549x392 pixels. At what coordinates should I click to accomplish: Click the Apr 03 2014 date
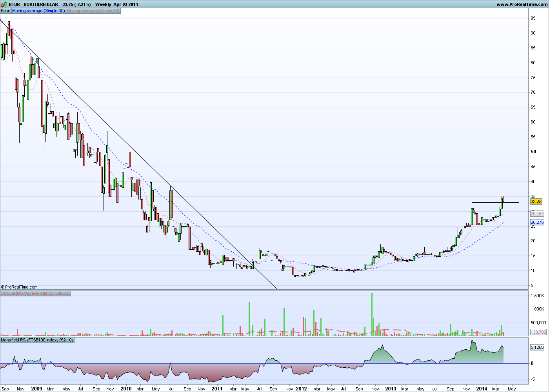pos(126,4)
